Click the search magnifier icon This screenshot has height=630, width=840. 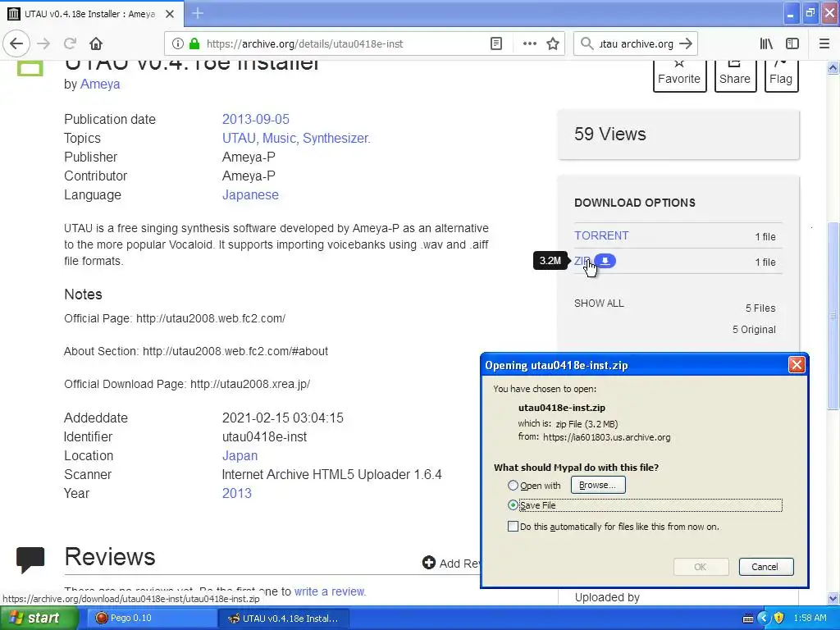pos(587,44)
